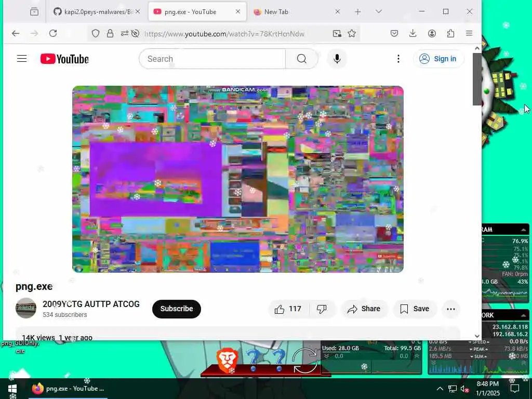Click Firefox png.exe taskbar button
Image resolution: width=532 pixels, height=399 pixels.
tap(68, 389)
